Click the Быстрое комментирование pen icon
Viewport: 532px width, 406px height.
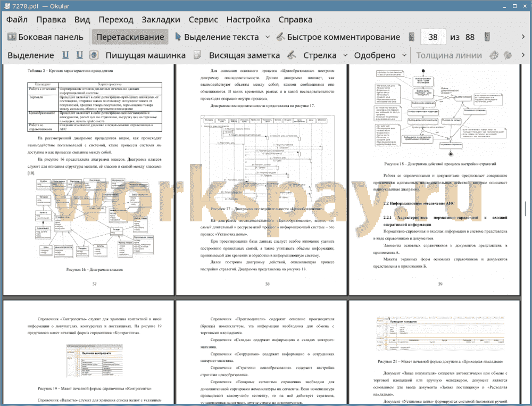pyautogui.click(x=280, y=37)
